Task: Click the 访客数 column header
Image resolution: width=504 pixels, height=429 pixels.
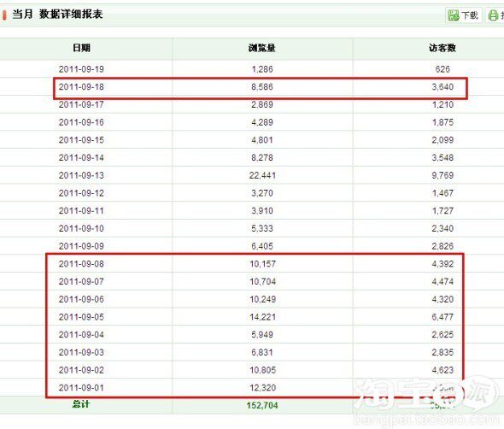Action: pyautogui.click(x=442, y=48)
